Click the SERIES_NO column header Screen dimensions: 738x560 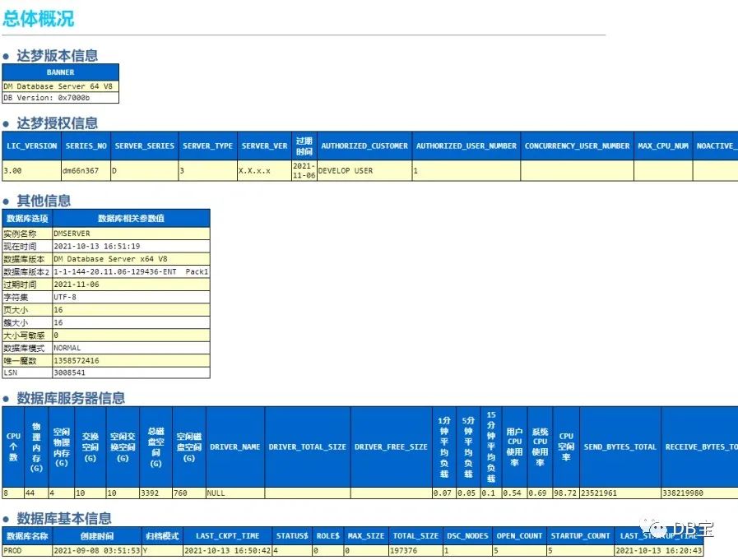point(86,146)
